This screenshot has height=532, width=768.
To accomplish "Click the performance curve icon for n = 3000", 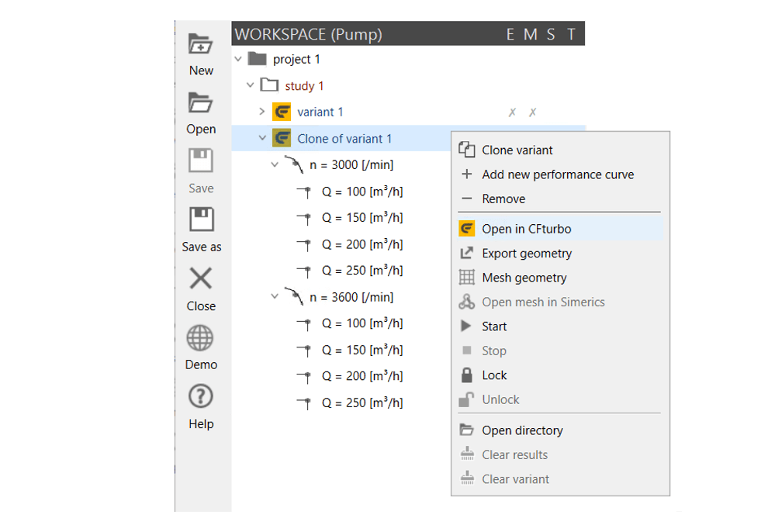I will click(x=294, y=164).
